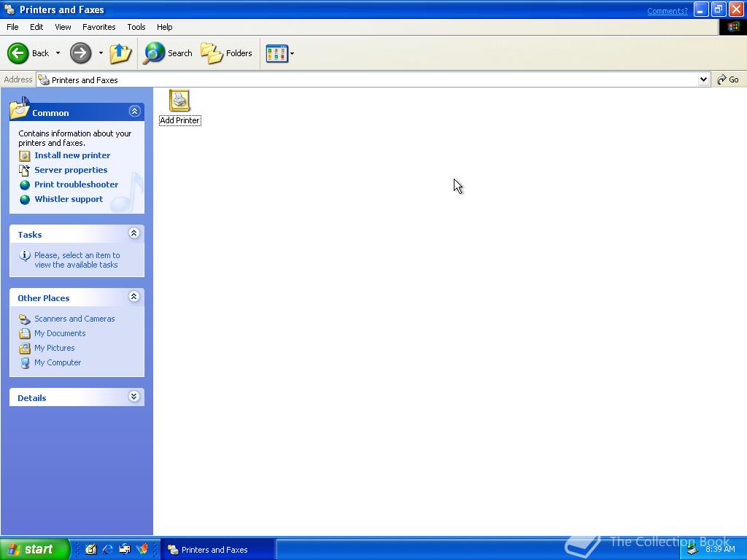Click the Install new printer icon
Screen dimensions: 747x560
[x=24, y=156]
